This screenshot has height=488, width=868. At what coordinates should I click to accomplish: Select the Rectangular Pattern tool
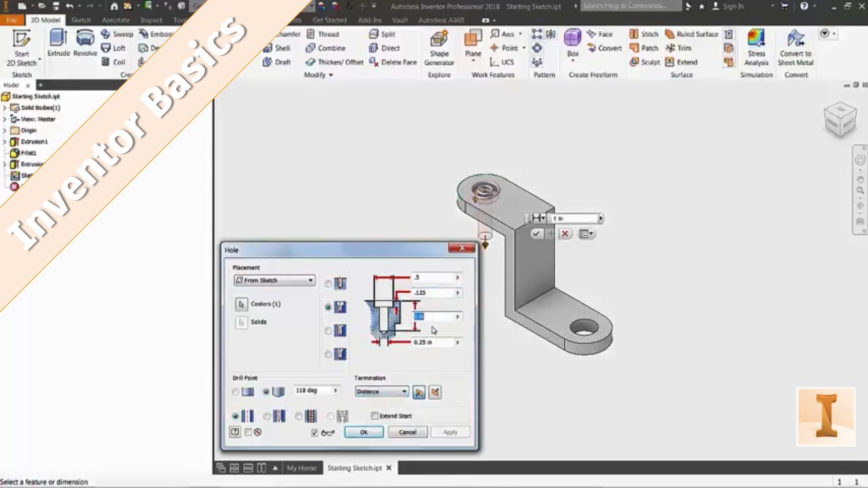537,34
